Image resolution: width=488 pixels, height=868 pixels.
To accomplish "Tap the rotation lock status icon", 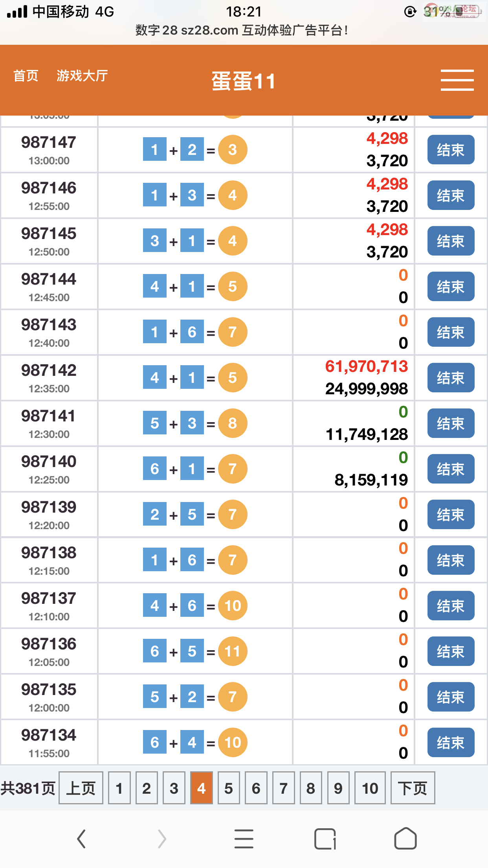I will pyautogui.click(x=410, y=12).
